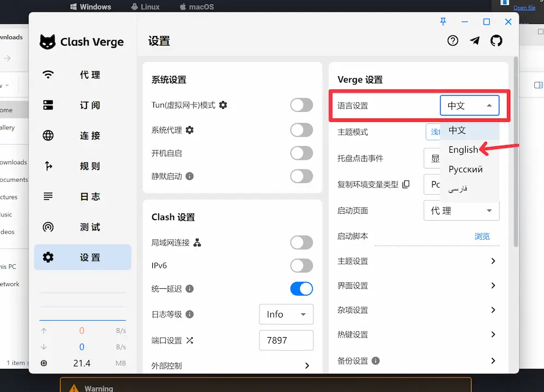Enable the Tun (虚拟网卡) mode switch
The width and height of the screenshot is (544, 392).
tap(301, 105)
